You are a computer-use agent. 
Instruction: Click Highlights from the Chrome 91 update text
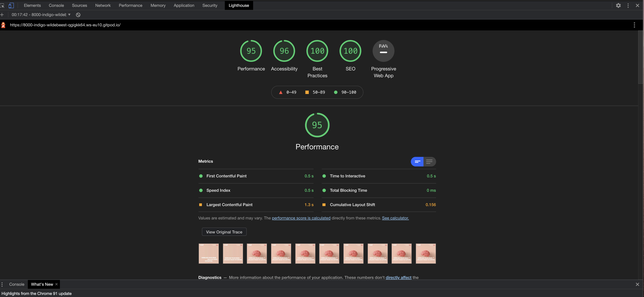tap(37, 294)
